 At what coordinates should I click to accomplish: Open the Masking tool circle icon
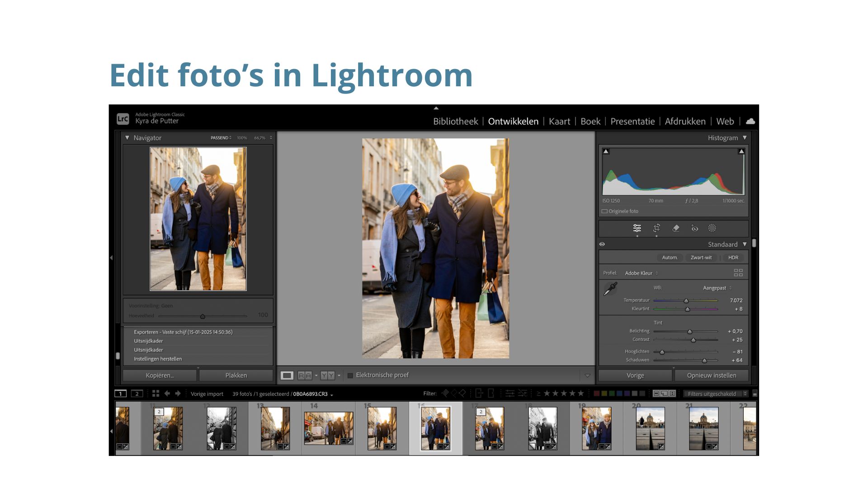click(x=712, y=228)
